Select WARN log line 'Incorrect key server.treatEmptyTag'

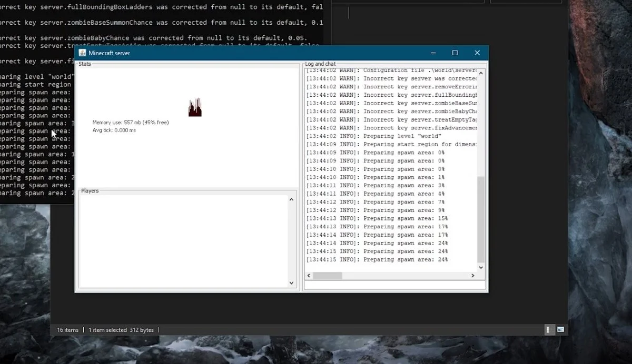[x=391, y=119]
